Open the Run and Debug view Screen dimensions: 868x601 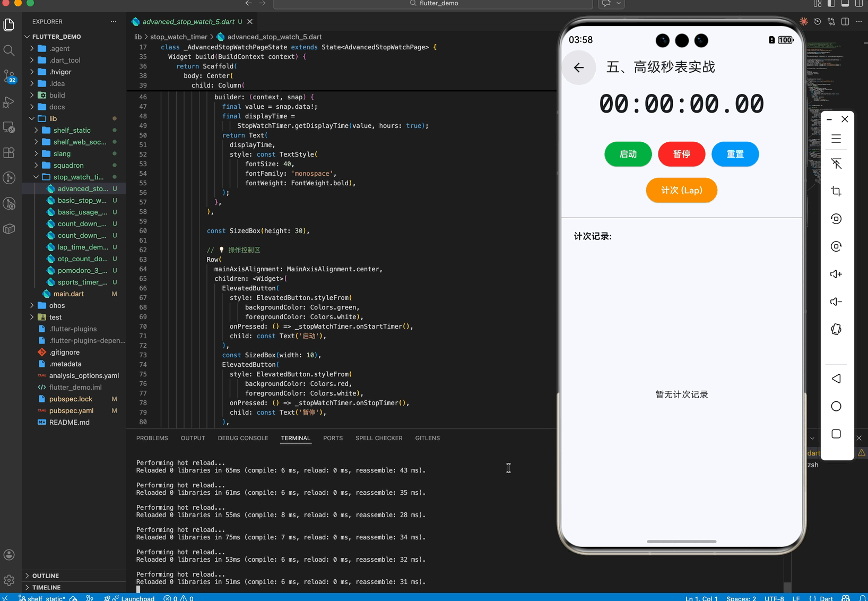(9, 102)
